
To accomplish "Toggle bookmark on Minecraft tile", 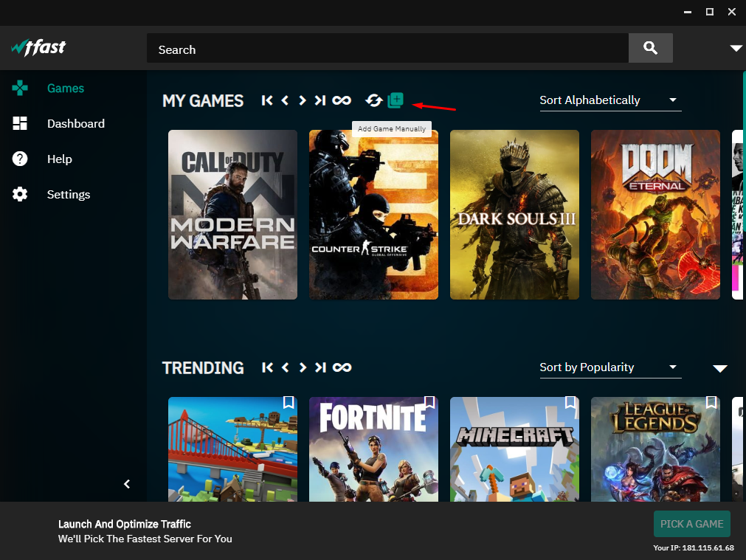I will (x=570, y=402).
